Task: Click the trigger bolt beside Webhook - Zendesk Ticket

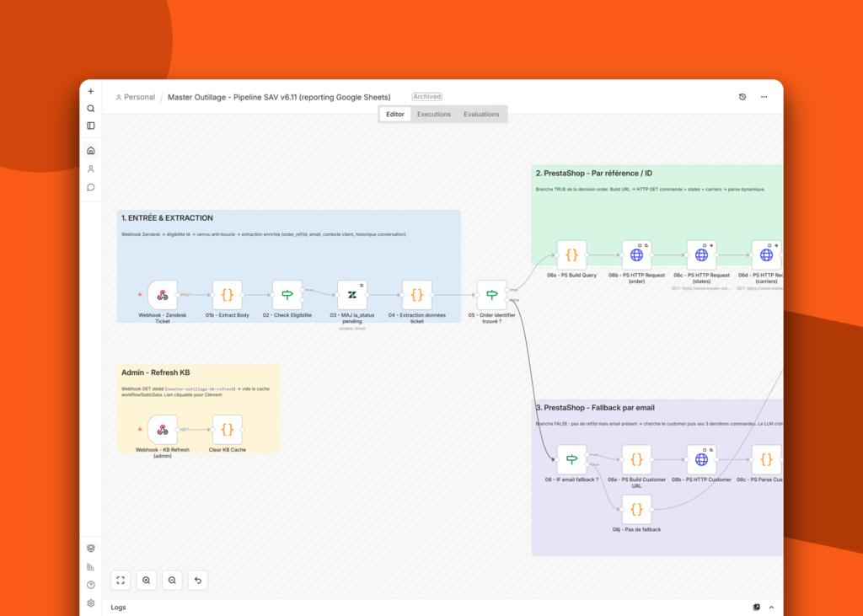Action: [140, 294]
